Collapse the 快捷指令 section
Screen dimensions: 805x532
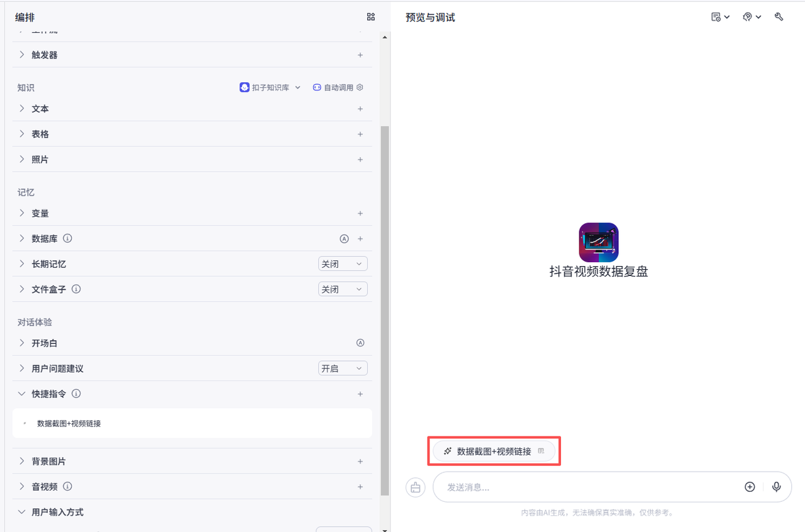pos(22,394)
